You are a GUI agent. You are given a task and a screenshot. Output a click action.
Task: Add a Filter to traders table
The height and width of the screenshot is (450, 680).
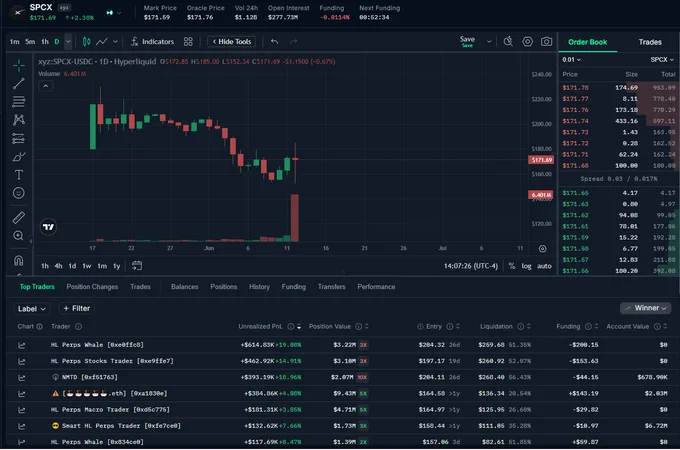[x=77, y=308]
